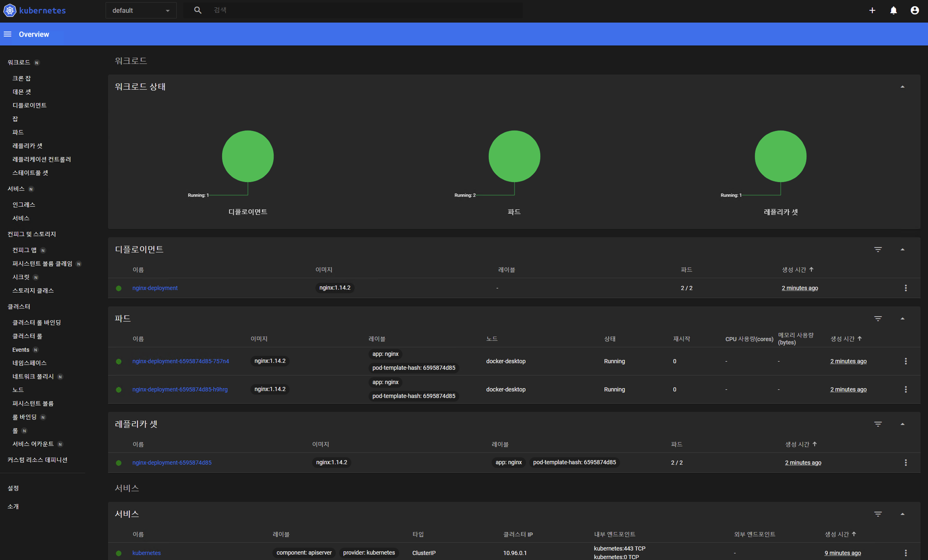
Task: Open the default namespace dropdown
Action: point(141,11)
